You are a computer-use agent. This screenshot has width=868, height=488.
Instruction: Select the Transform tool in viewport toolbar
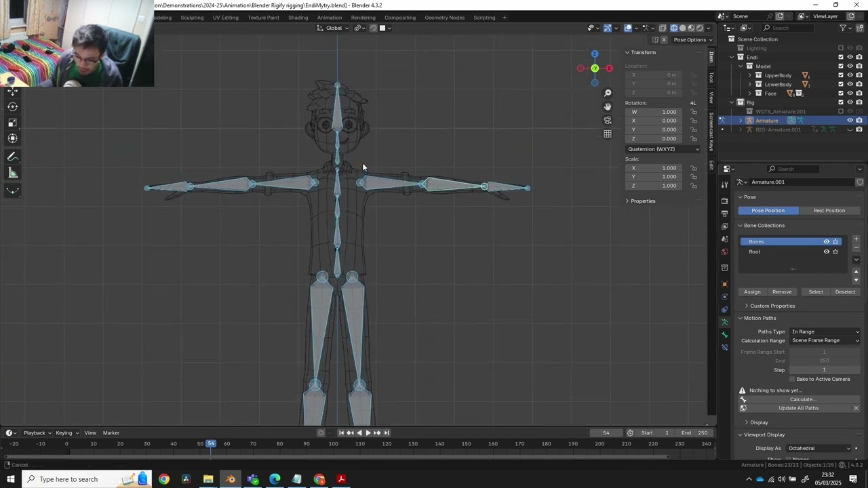pos(12,138)
